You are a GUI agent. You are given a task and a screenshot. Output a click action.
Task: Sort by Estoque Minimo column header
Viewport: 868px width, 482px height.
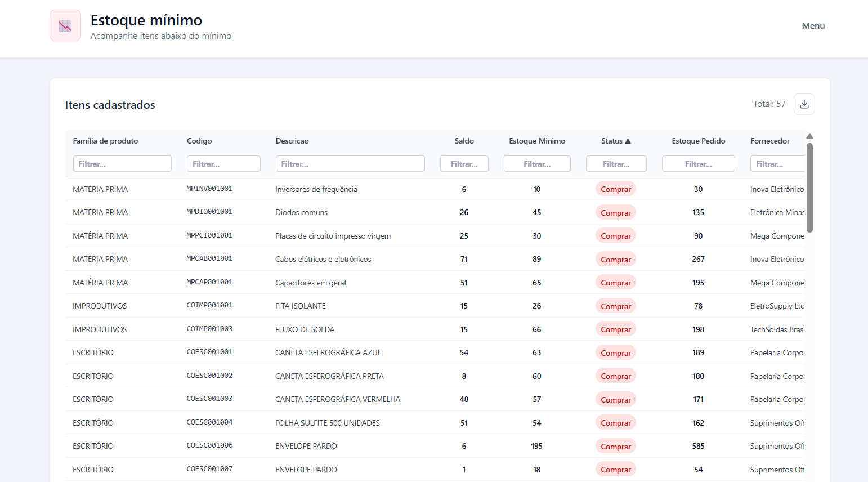pyautogui.click(x=537, y=141)
